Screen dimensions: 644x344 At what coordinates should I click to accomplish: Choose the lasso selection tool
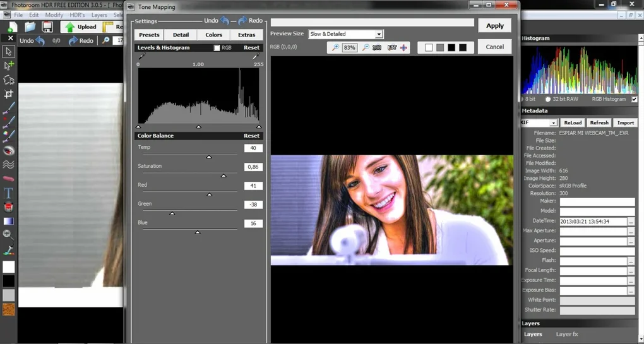tap(9, 80)
